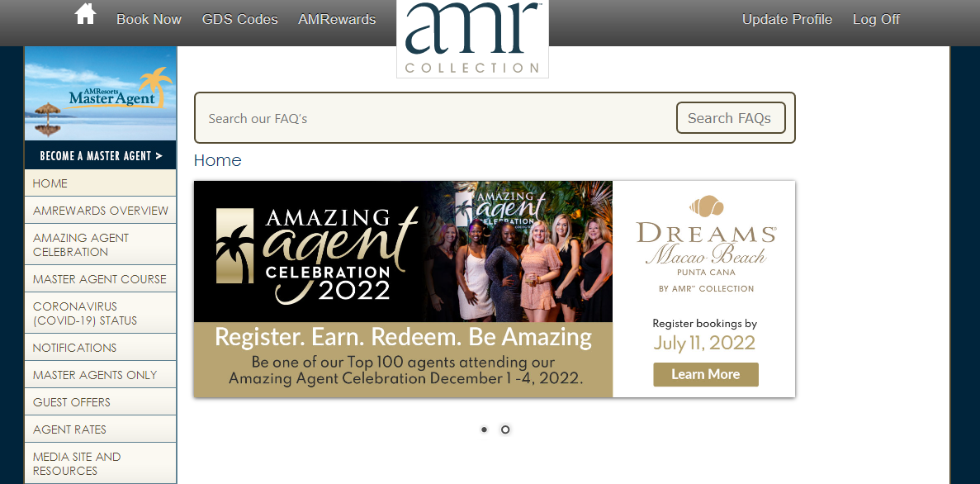This screenshot has width=980, height=484.
Task: Open Master Agents Only sidebar item
Action: point(101,375)
